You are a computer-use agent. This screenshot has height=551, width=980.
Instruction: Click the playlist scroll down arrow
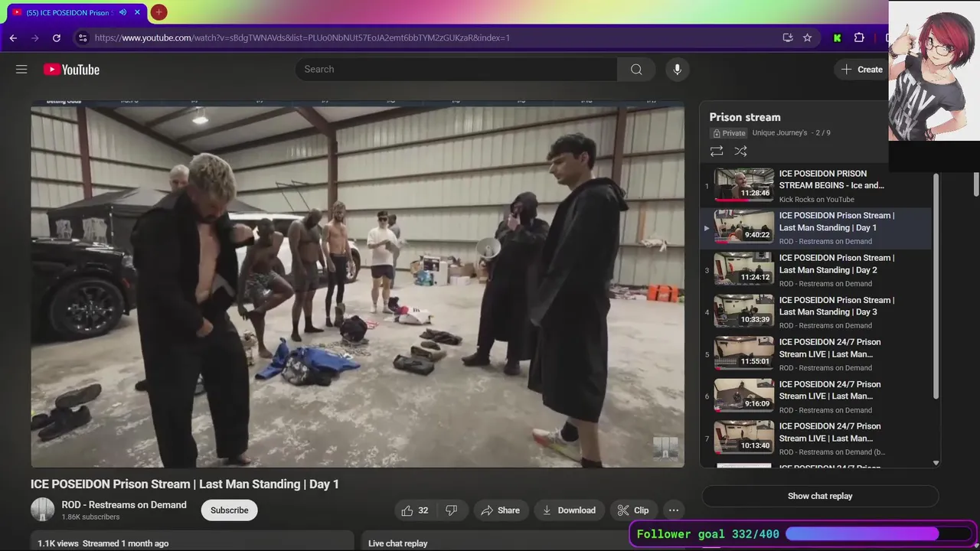point(936,462)
